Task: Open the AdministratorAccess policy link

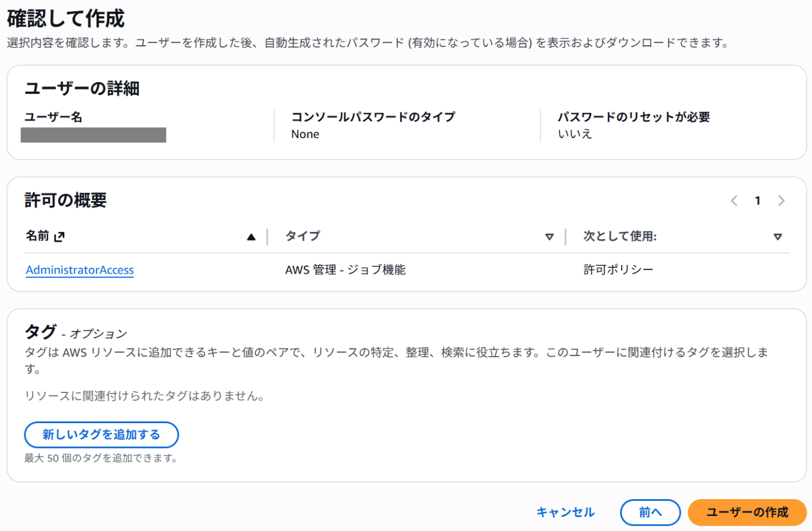Action: click(x=79, y=270)
